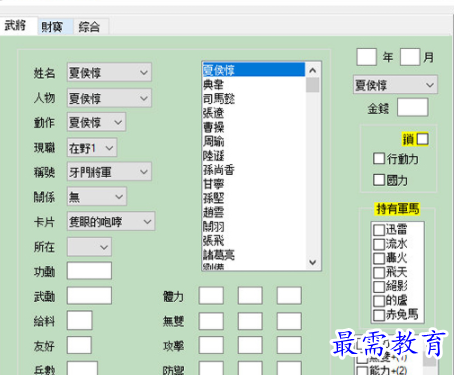454x375 pixels.
Task: Click the 給料 input box
Action: (x=80, y=320)
